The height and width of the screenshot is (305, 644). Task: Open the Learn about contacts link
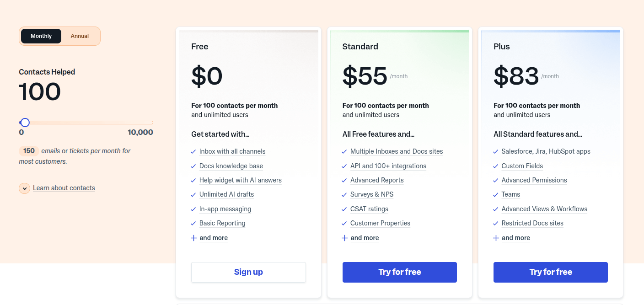pos(64,188)
